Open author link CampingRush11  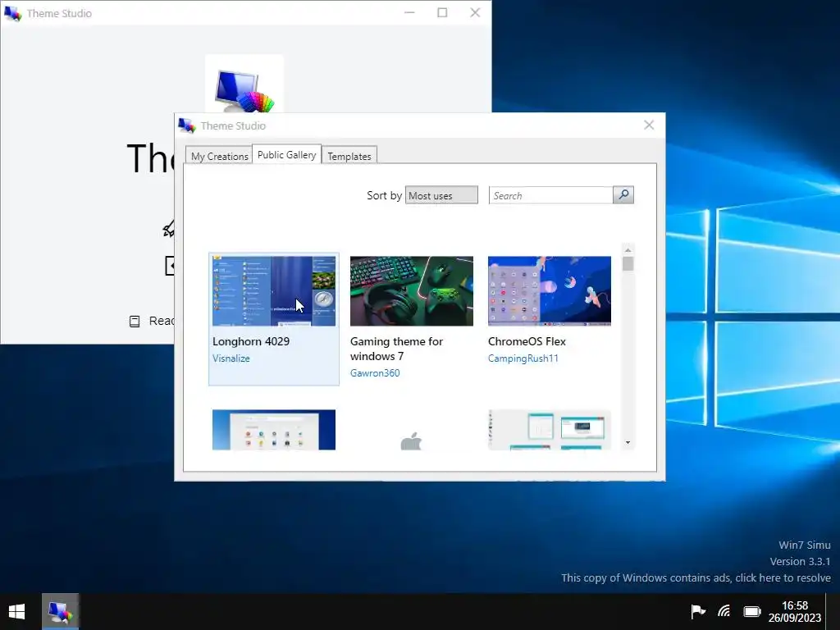[x=523, y=358]
